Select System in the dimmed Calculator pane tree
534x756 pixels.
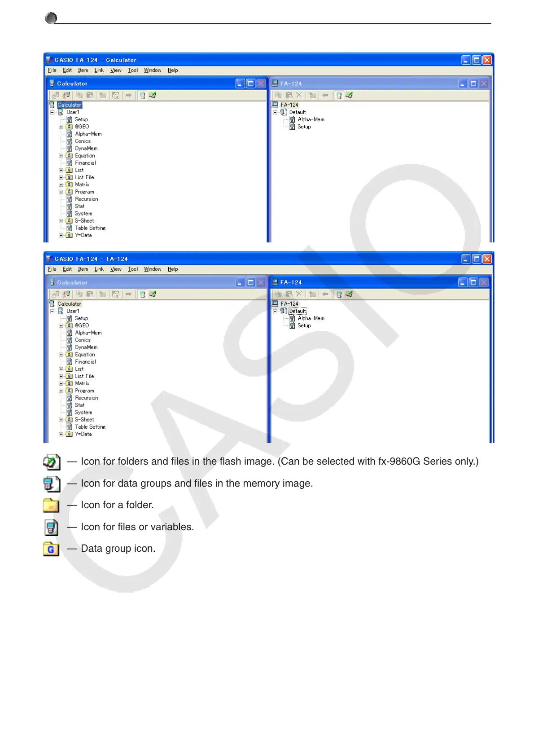coord(83,413)
